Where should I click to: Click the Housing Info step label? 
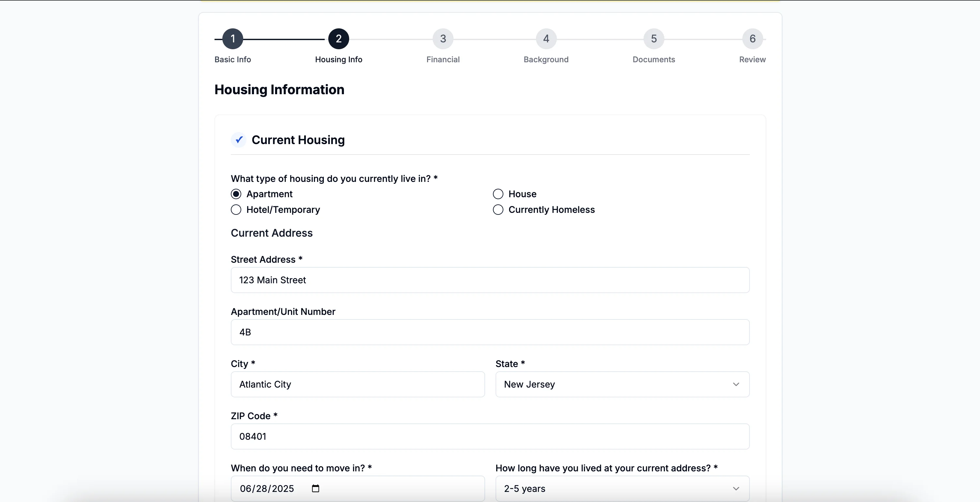[x=339, y=59]
